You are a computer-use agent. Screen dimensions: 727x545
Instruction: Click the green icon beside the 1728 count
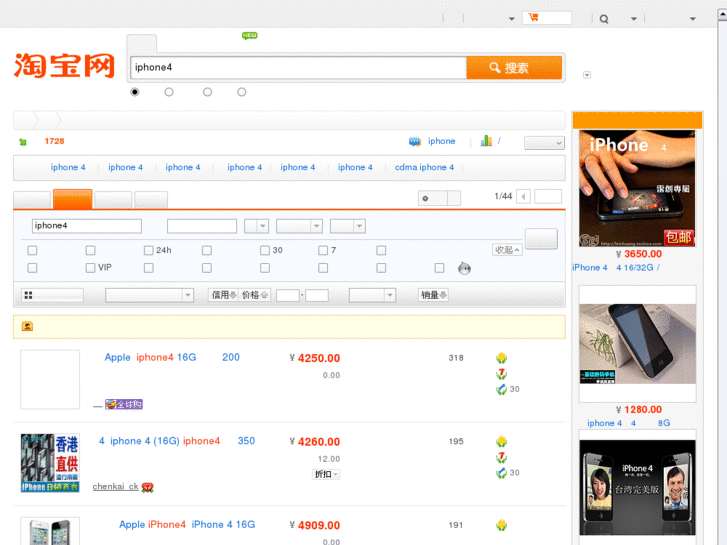pyautogui.click(x=23, y=142)
